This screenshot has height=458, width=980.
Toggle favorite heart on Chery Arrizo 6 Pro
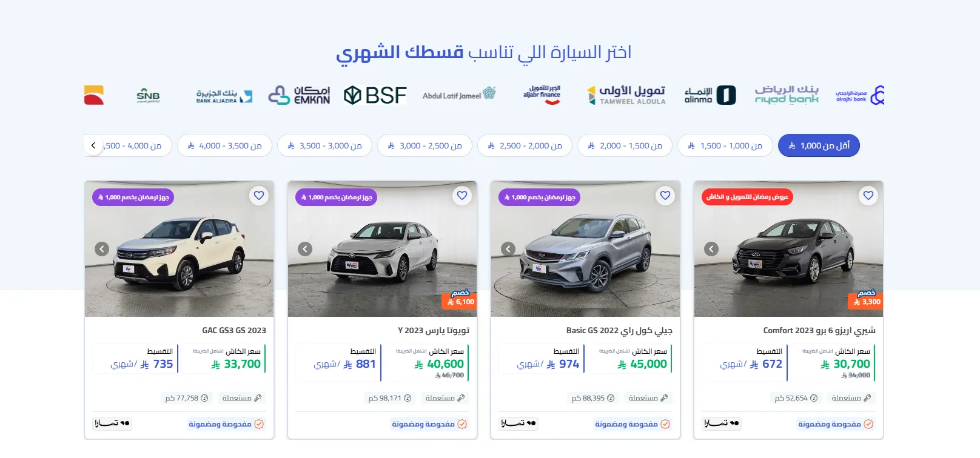pos(868,196)
